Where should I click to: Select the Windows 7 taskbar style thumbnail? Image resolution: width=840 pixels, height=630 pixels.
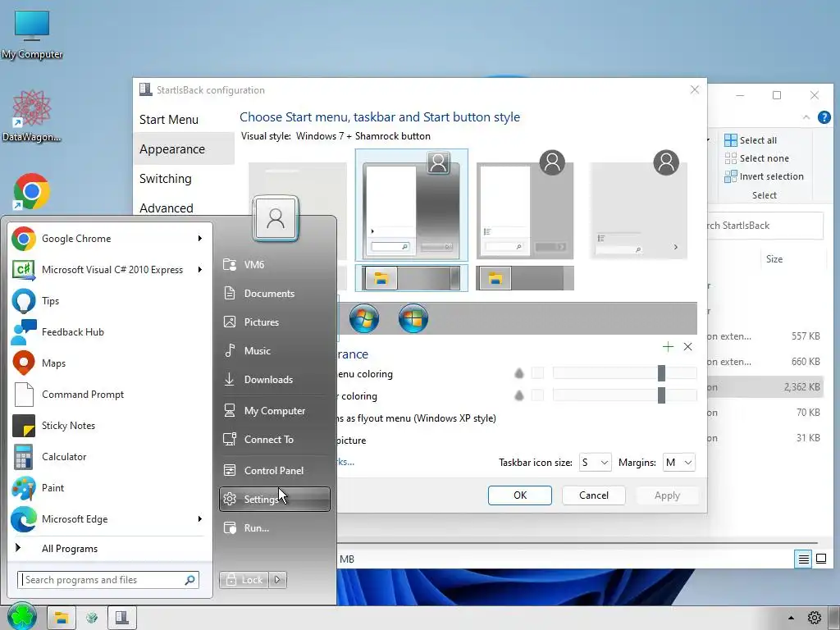coord(412,278)
